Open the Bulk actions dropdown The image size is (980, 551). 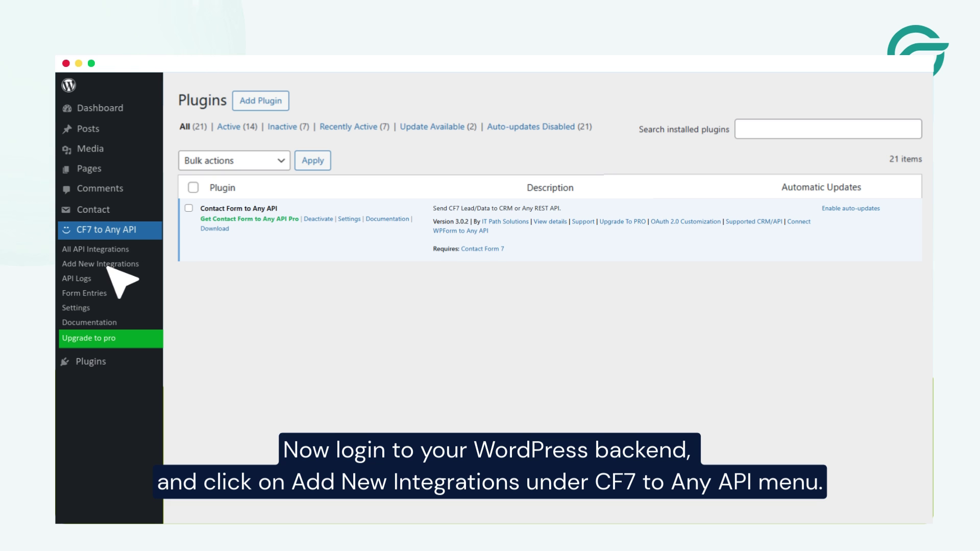[x=234, y=160]
